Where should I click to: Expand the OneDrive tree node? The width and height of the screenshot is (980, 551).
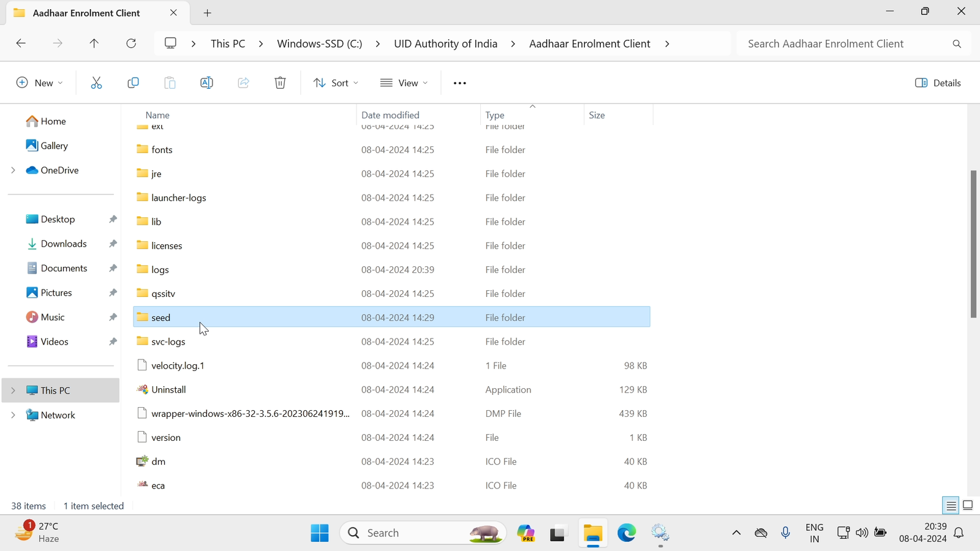click(13, 170)
